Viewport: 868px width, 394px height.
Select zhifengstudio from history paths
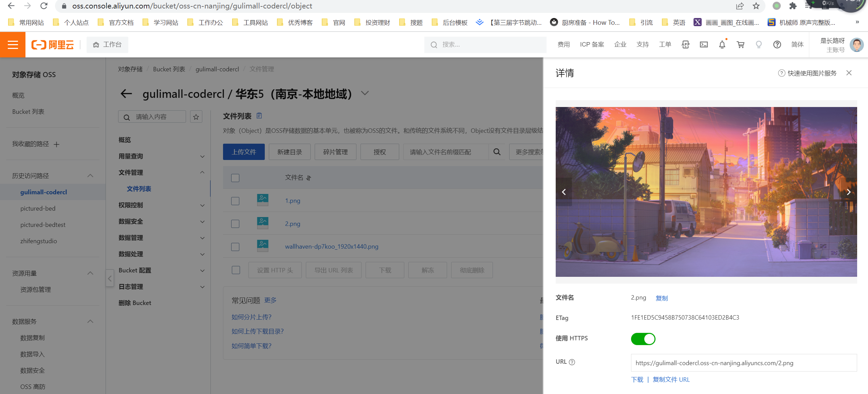point(39,241)
